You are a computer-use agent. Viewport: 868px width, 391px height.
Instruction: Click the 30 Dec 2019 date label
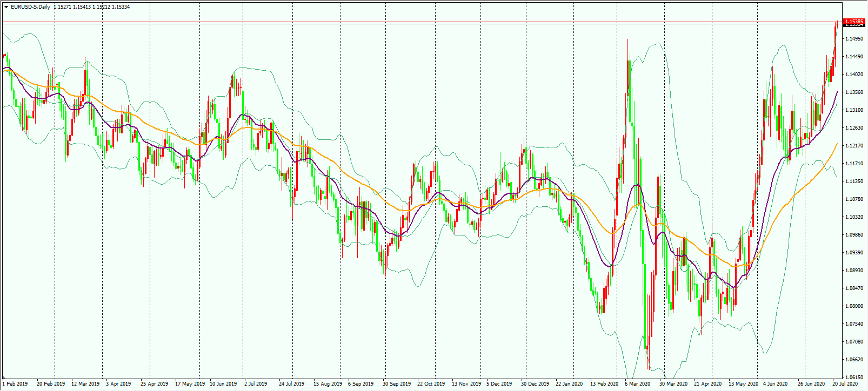tap(535, 384)
